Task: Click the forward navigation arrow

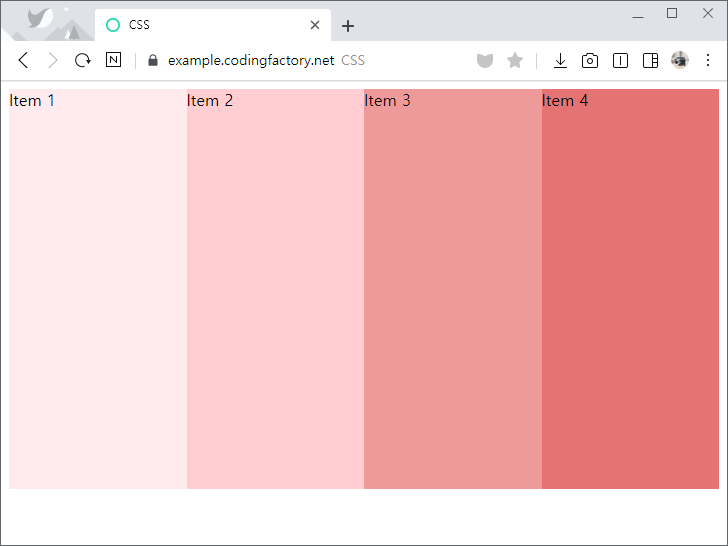Action: click(x=53, y=60)
